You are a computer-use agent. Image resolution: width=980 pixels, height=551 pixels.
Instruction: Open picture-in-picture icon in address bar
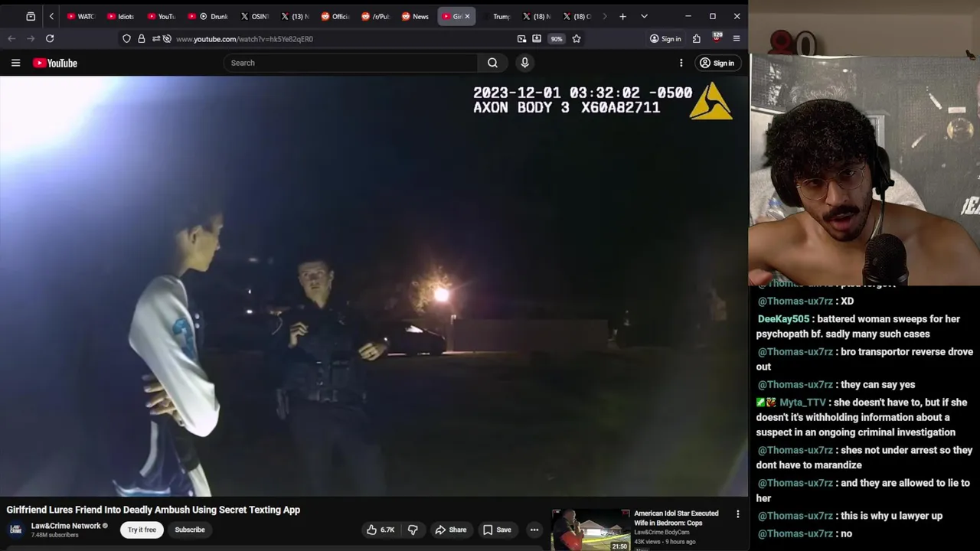point(521,38)
